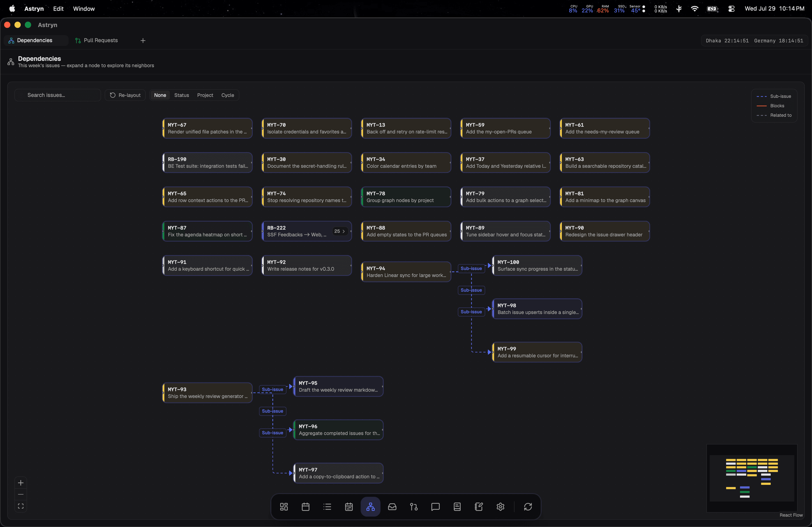Click the Search issues field
812x527 pixels.
pyautogui.click(x=58, y=95)
